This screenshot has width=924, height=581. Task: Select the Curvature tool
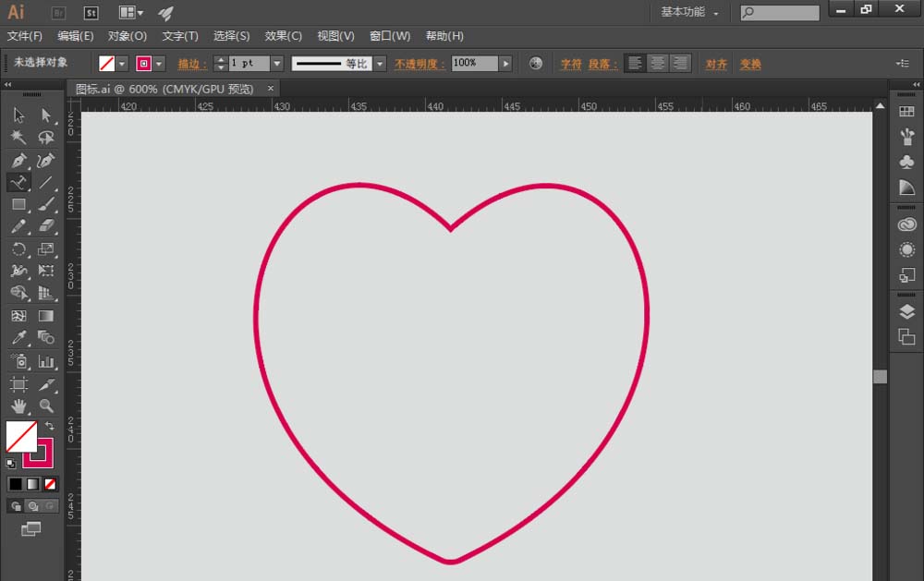click(x=46, y=160)
